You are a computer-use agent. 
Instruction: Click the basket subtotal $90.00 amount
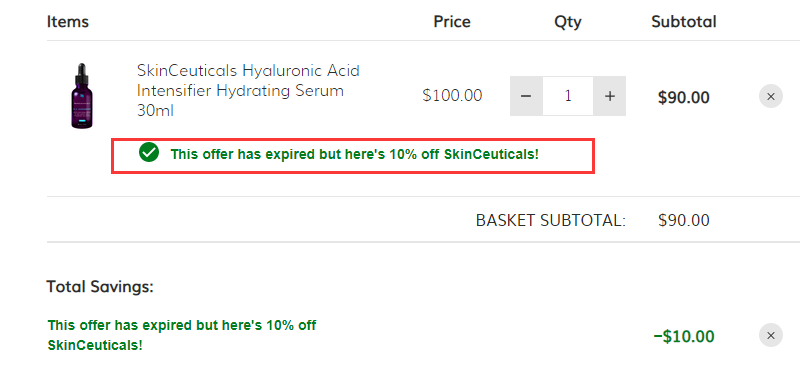683,221
